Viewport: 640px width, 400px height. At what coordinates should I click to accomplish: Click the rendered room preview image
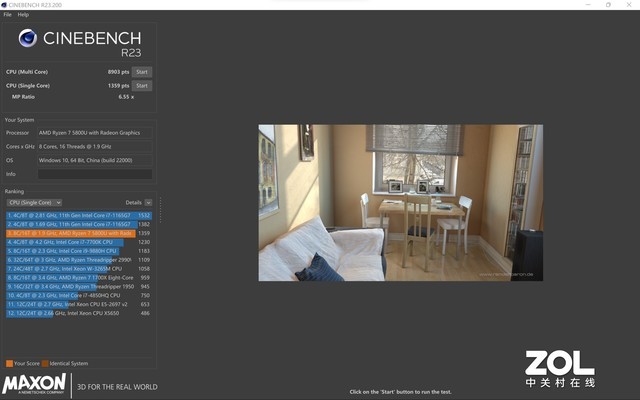(x=400, y=202)
